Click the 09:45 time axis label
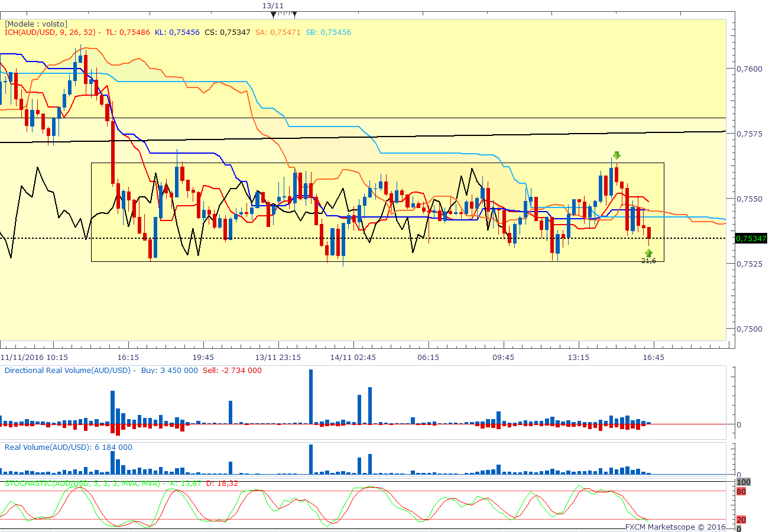The image size is (769, 532). pos(503,357)
